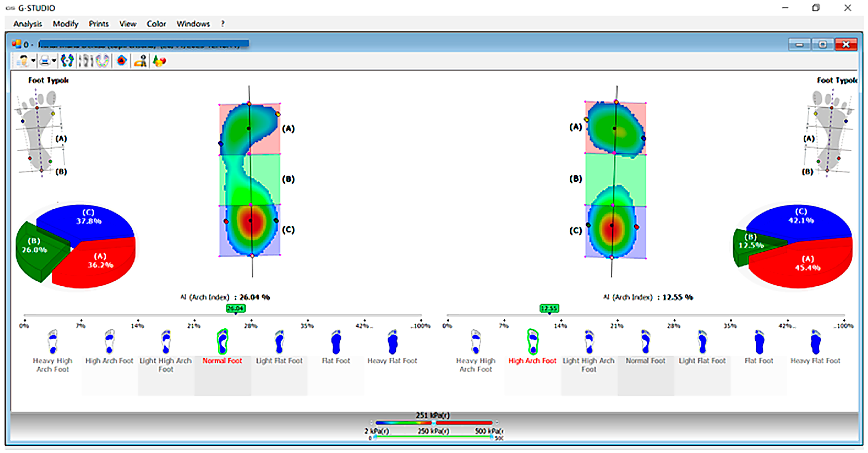Viewport: 868px width, 453px height.
Task: Open the Color menu
Action: [x=156, y=24]
